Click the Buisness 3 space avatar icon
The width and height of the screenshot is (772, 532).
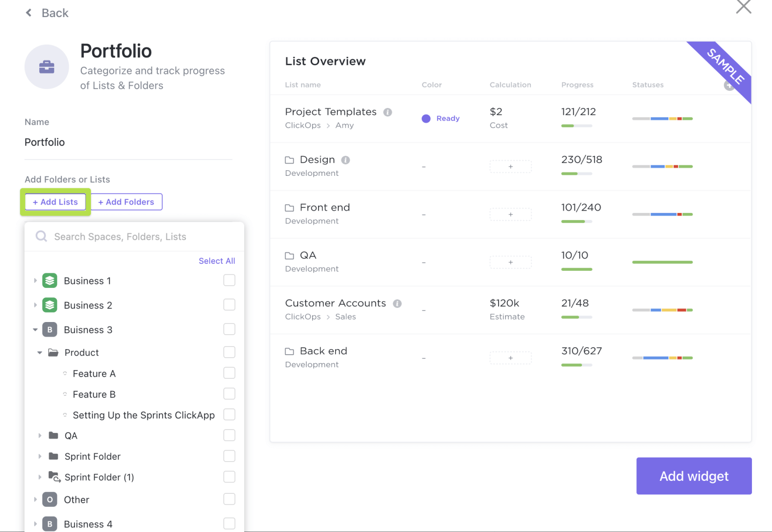point(50,330)
